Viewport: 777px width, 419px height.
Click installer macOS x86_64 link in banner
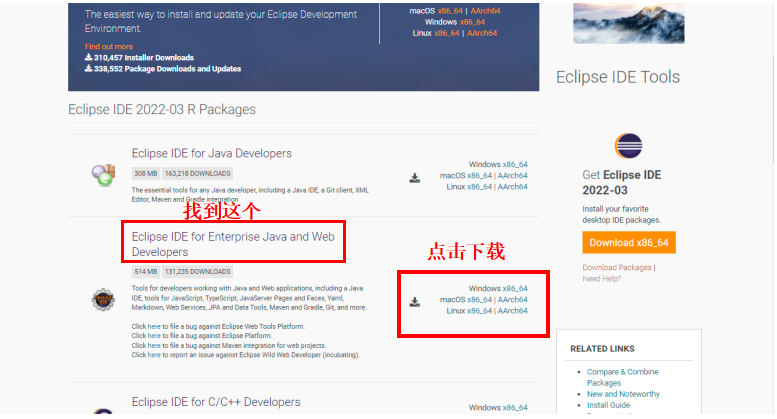[x=450, y=11]
